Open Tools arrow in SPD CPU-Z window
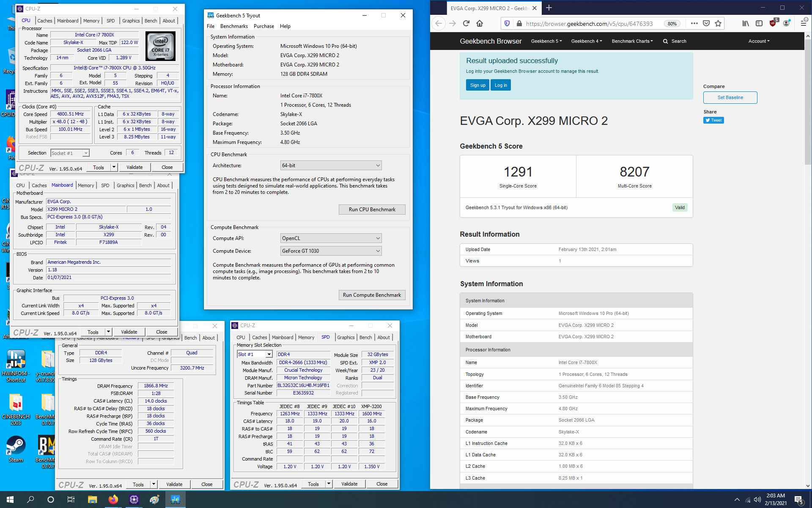 tap(329, 484)
